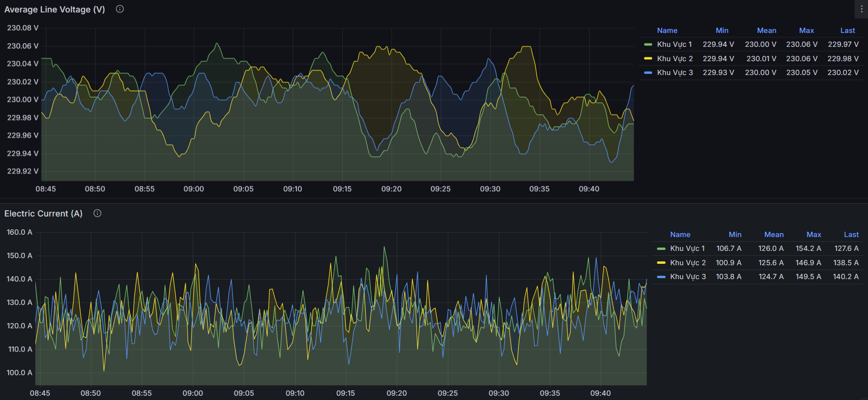Sort voltage legend by Mean column

766,31
